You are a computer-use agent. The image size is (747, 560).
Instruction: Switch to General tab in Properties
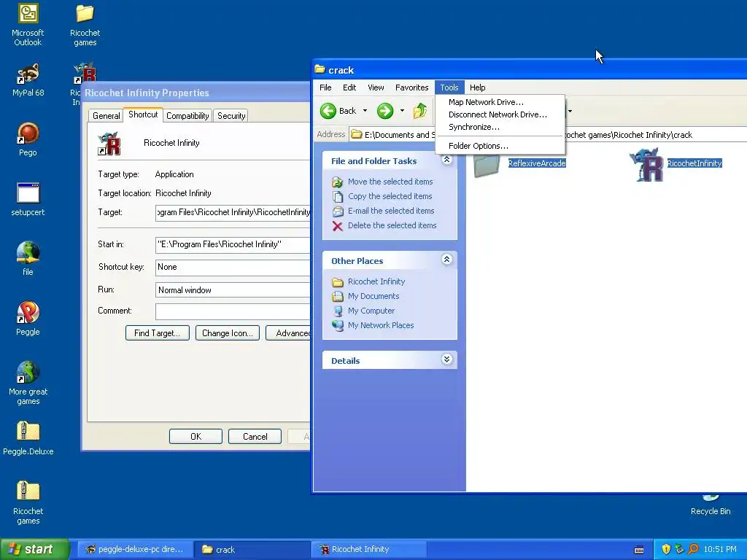tap(106, 116)
